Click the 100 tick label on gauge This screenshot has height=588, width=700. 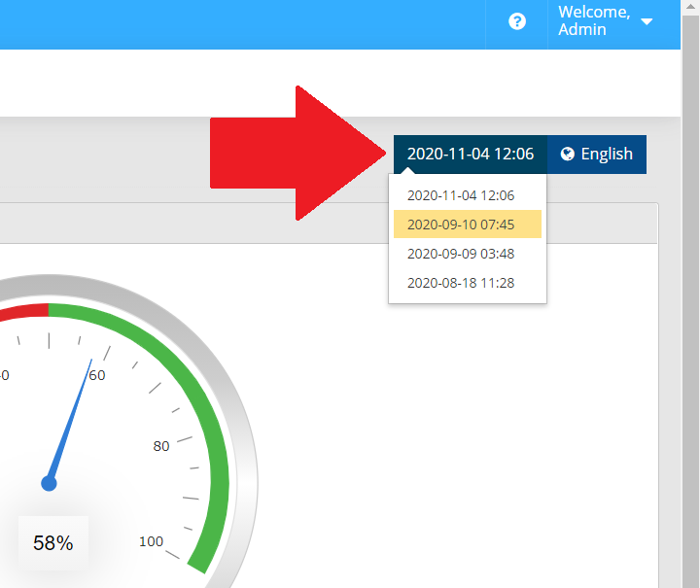(x=151, y=541)
